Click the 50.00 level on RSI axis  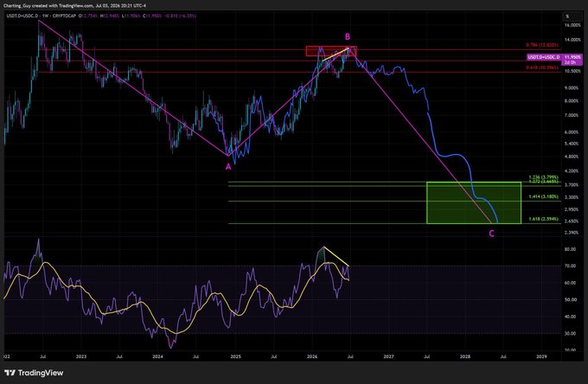(571, 299)
